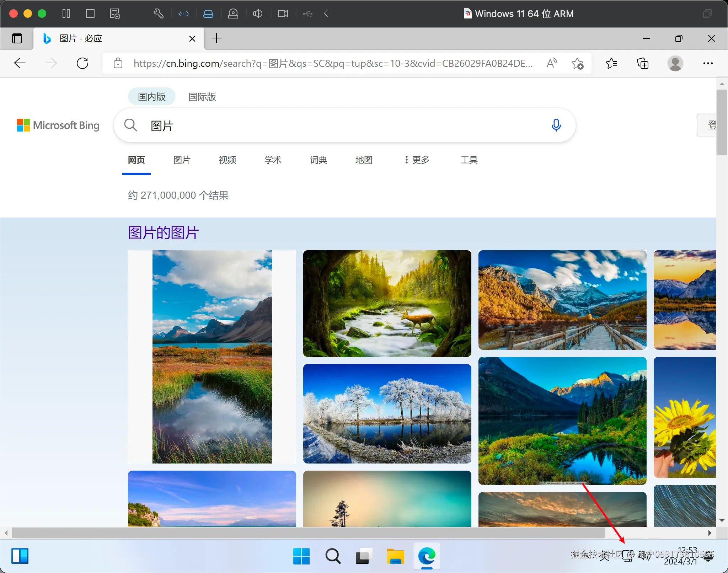The width and height of the screenshot is (728, 573).
Task: Switch to the 视频 search tab
Action: (x=227, y=160)
